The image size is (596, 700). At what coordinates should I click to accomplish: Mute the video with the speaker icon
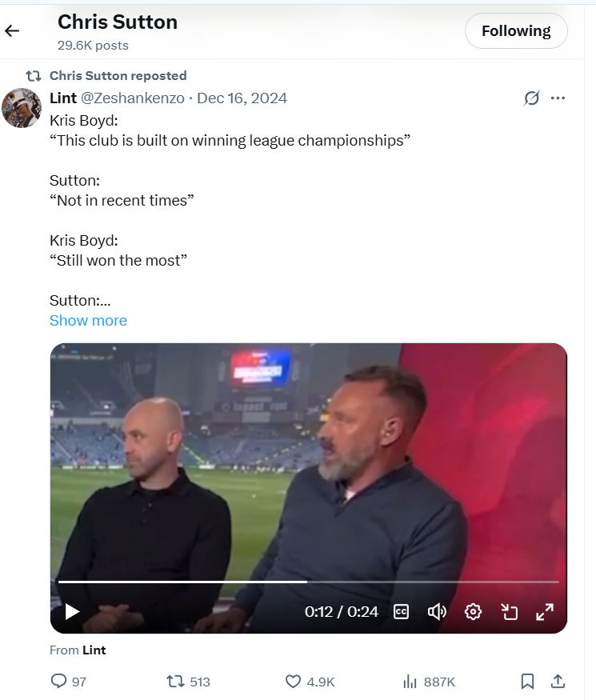click(x=437, y=611)
